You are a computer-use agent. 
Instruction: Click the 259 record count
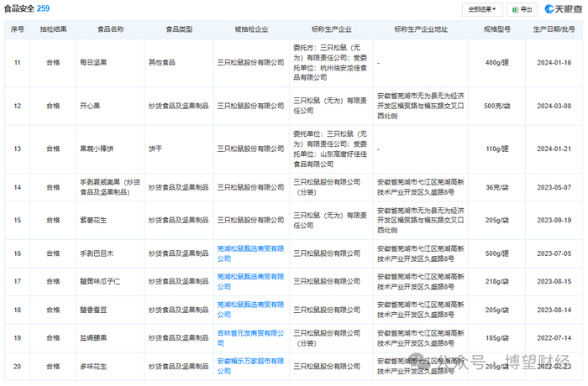(43, 8)
